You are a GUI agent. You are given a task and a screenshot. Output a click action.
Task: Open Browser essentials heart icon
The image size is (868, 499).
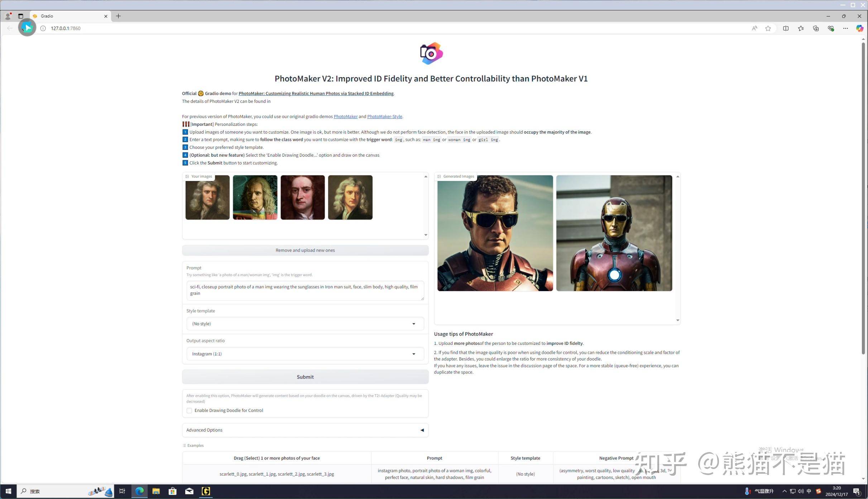[x=831, y=28]
